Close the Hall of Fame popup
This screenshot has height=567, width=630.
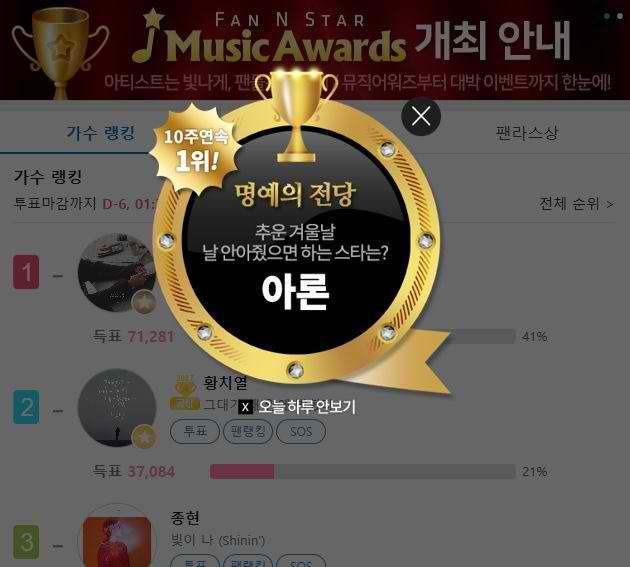421,116
